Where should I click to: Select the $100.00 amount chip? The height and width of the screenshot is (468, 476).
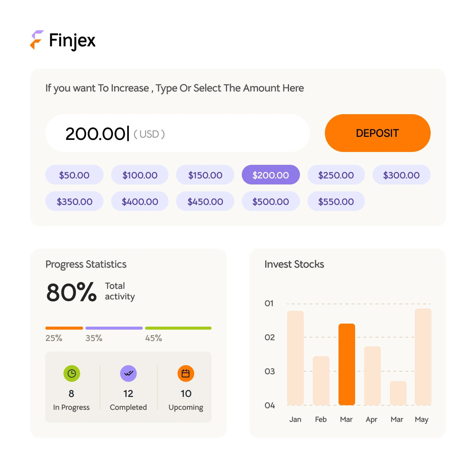click(139, 175)
